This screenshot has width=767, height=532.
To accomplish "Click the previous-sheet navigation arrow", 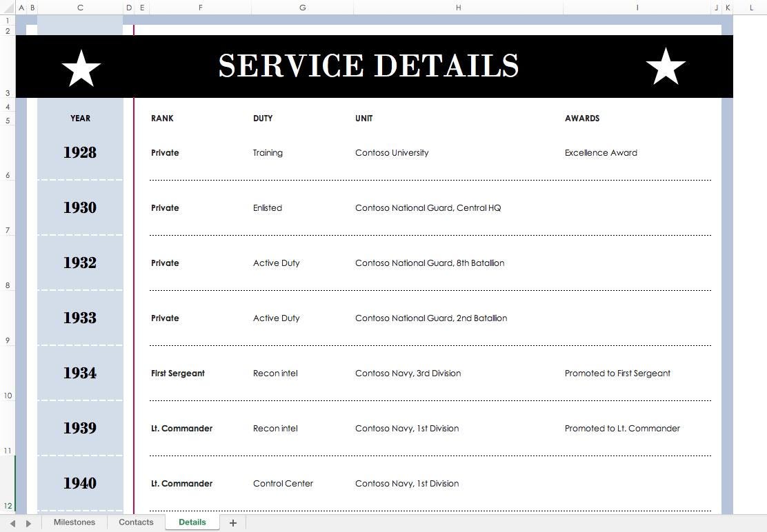I will point(12,522).
